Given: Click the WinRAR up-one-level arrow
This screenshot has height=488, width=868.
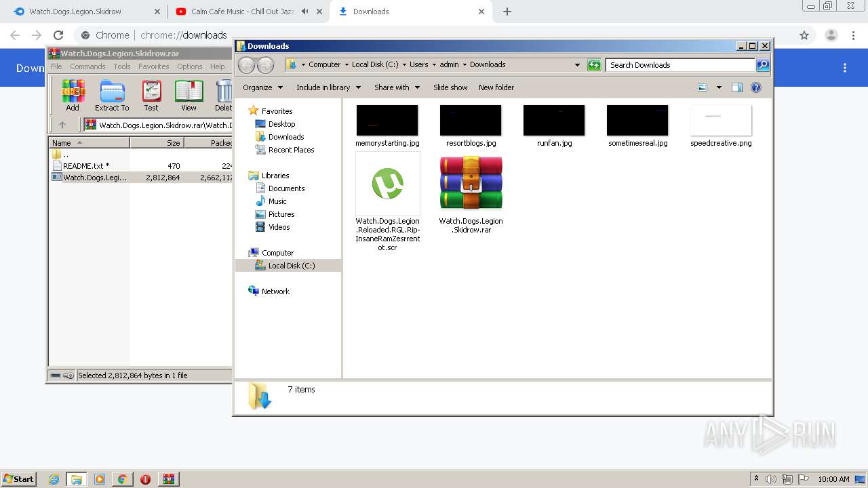Looking at the screenshot, I should tap(62, 125).
